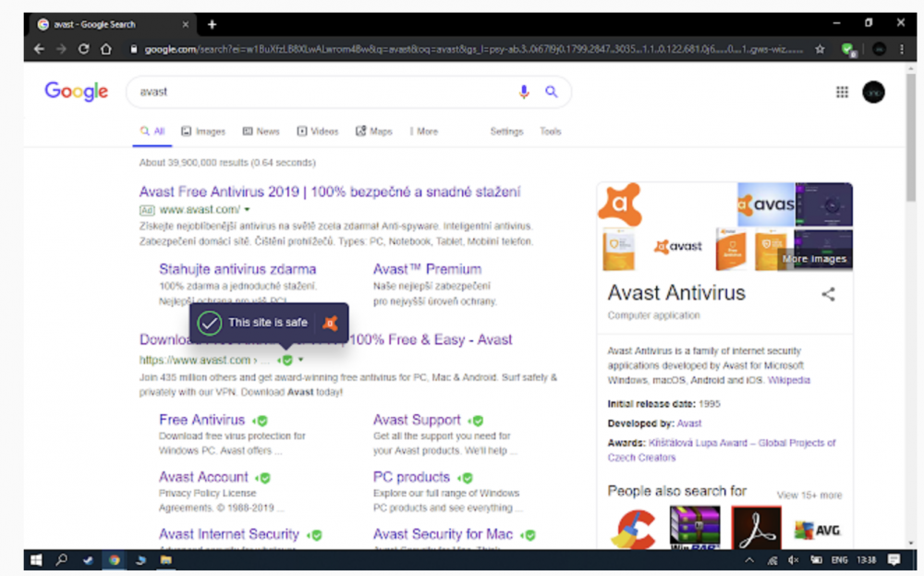Click ENG language indicator in tray

839,560
